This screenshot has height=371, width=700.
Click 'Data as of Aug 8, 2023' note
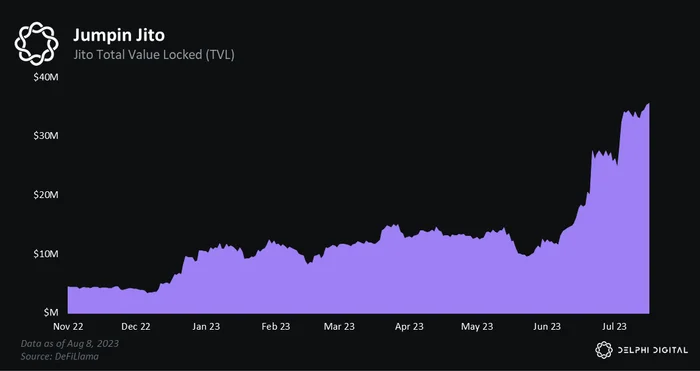[70, 344]
